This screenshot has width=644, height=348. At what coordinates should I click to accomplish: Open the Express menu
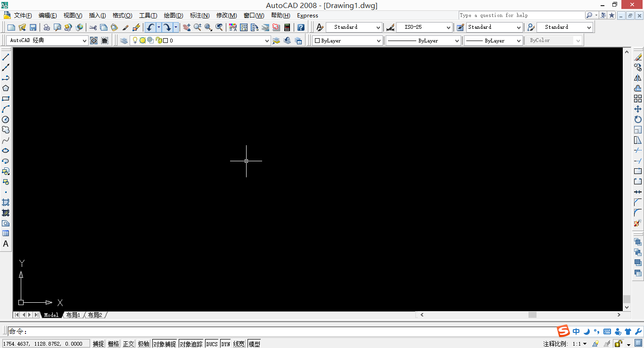[x=307, y=16]
